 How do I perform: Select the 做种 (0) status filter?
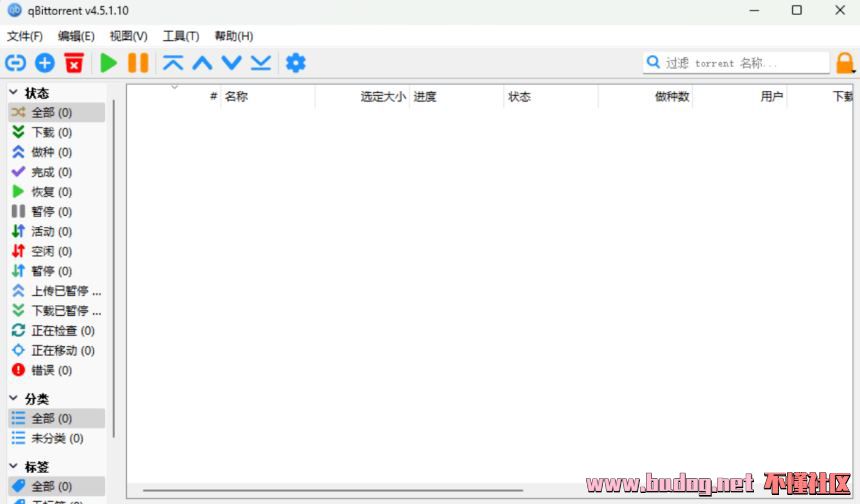(x=56, y=152)
